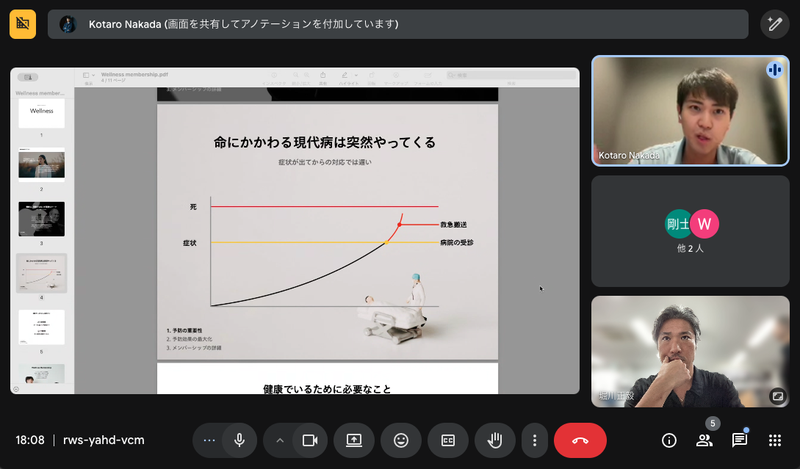Click the PDF sidebar view dropdown in Preview
The width and height of the screenshot is (800, 469).
pyautogui.click(x=89, y=75)
